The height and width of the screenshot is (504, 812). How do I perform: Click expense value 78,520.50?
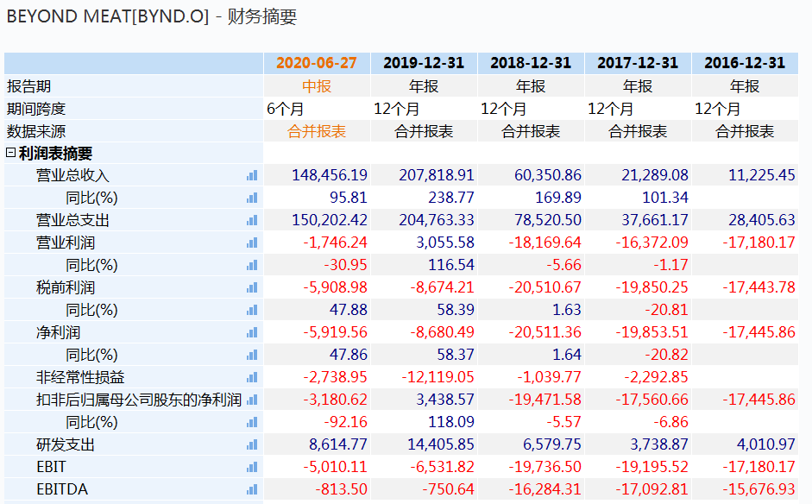pos(547,219)
